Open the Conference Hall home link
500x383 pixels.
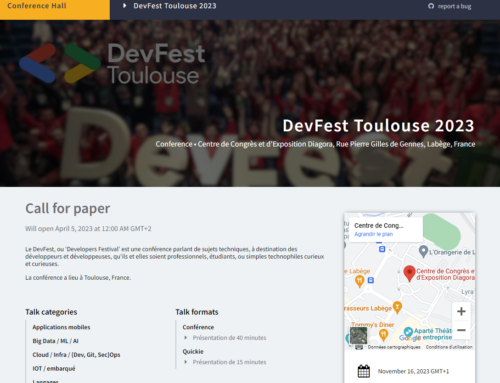click(x=37, y=6)
